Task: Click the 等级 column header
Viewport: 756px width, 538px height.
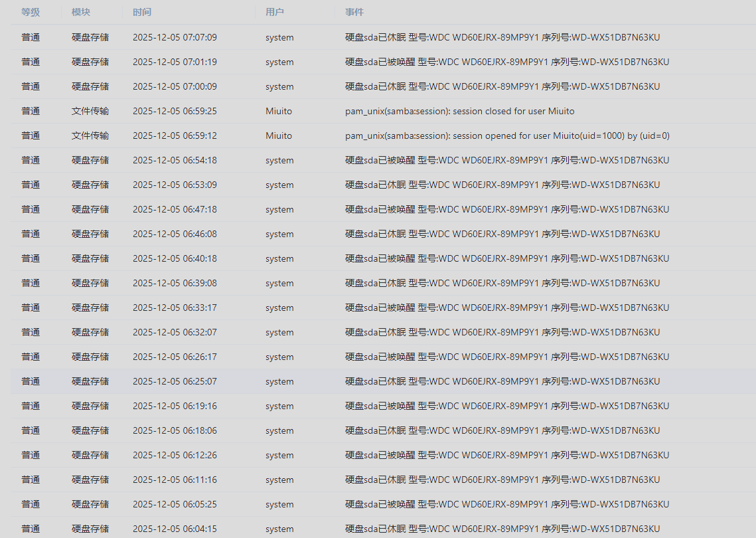Action: (x=31, y=12)
